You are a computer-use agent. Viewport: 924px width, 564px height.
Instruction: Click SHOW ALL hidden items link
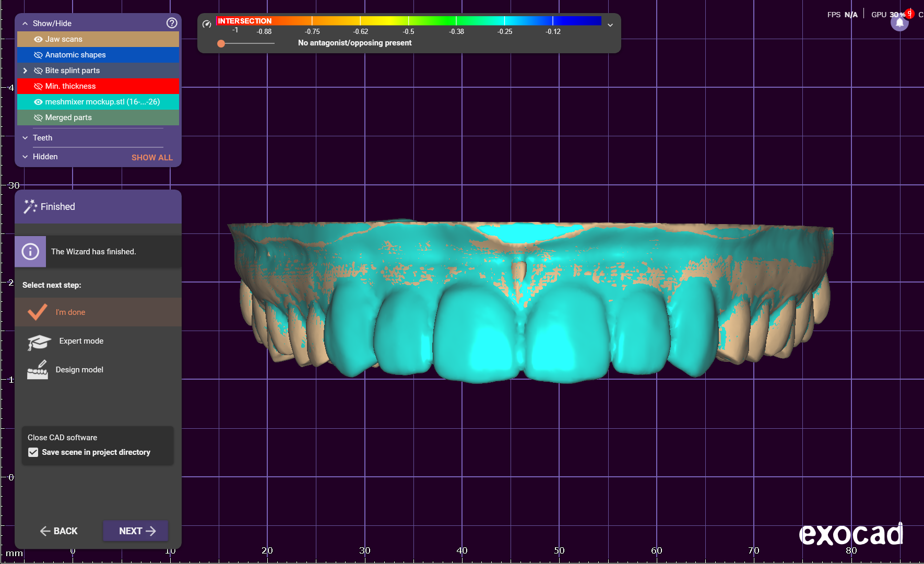click(152, 157)
